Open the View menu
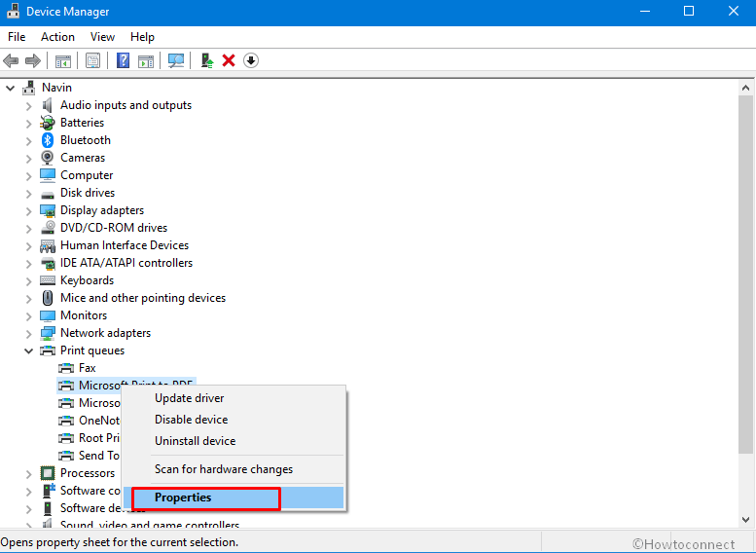The height and width of the screenshot is (553, 756). [102, 37]
